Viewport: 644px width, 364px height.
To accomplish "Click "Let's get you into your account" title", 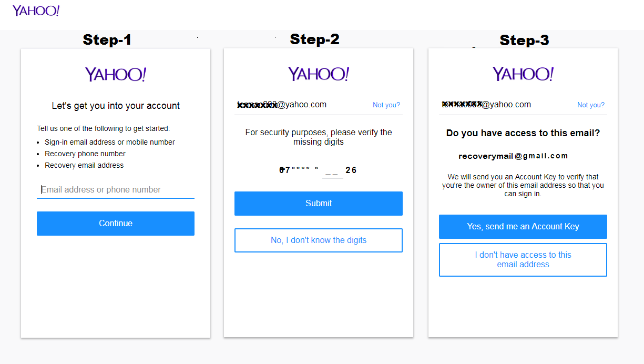I will (115, 105).
